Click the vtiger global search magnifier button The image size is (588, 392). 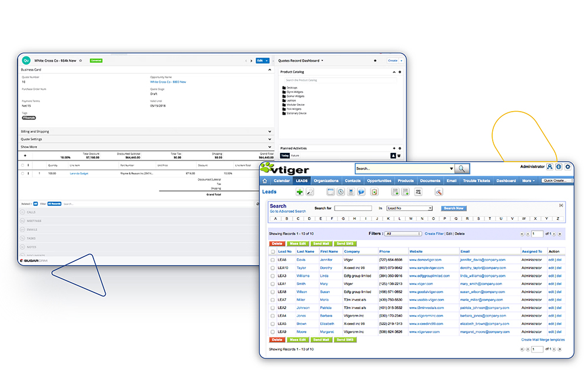tap(462, 169)
